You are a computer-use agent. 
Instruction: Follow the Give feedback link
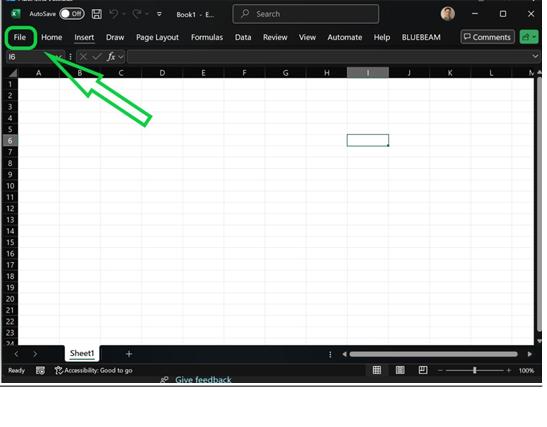[x=203, y=380]
